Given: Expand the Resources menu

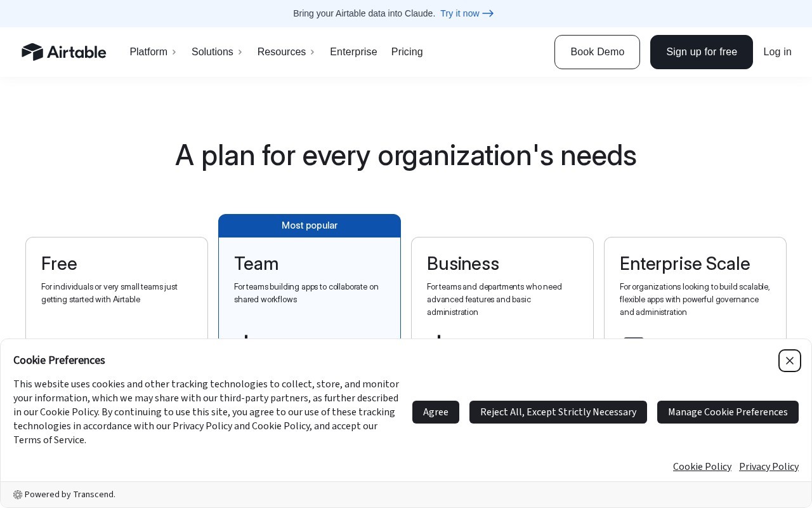Looking at the screenshot, I should [286, 52].
